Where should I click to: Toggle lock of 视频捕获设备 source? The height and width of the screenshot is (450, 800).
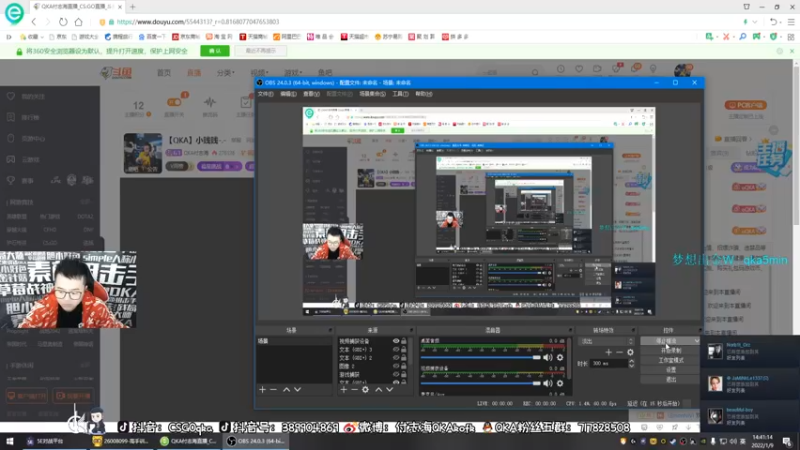[404, 341]
